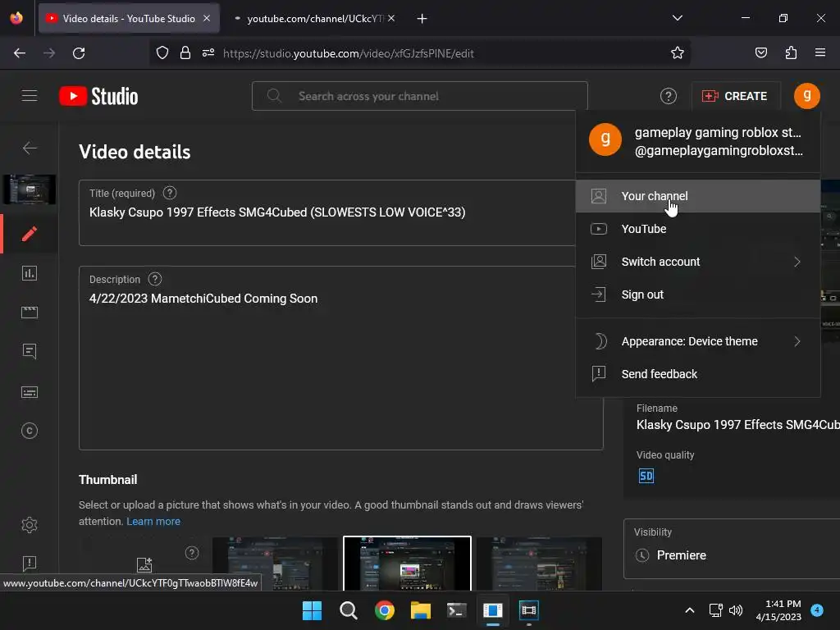This screenshot has height=630, width=840.
Task: Click the Search across your channel field
Action: coord(420,96)
